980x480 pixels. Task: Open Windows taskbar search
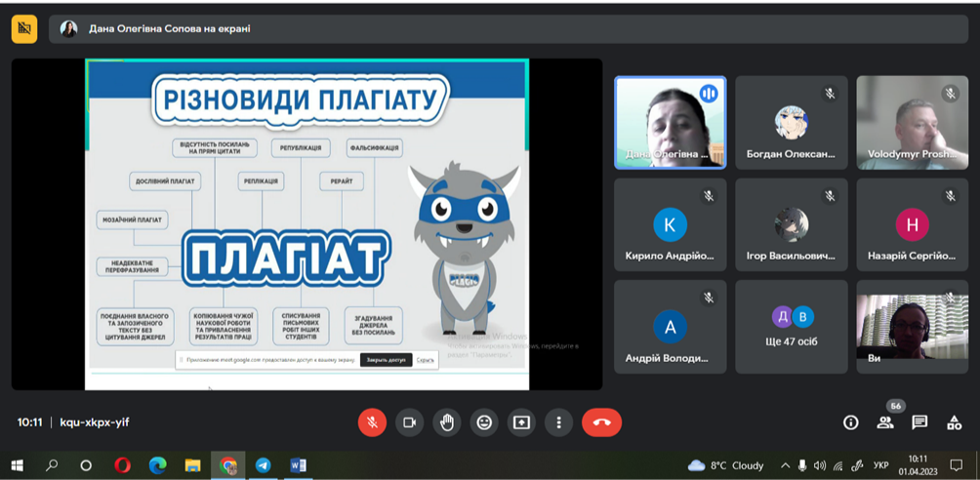[52, 465]
